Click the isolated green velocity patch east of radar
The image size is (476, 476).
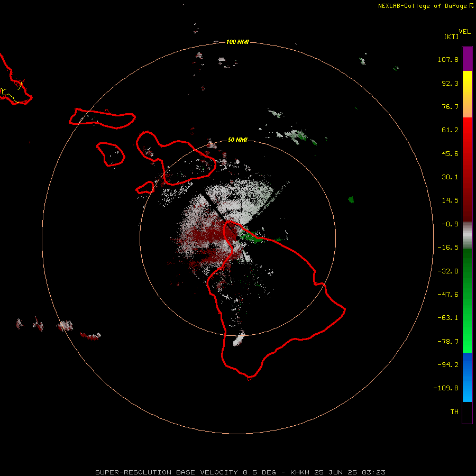coord(351,200)
